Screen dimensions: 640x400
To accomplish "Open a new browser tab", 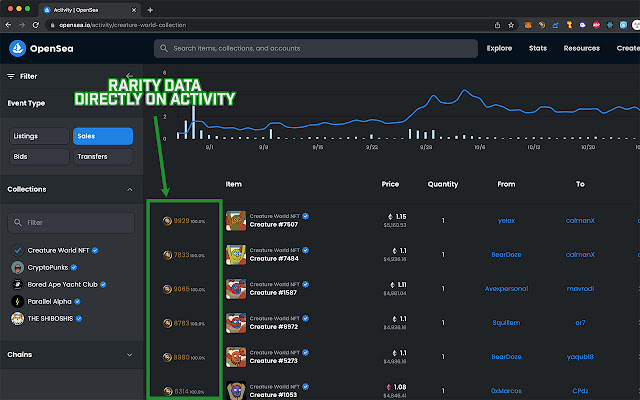I will [x=150, y=10].
